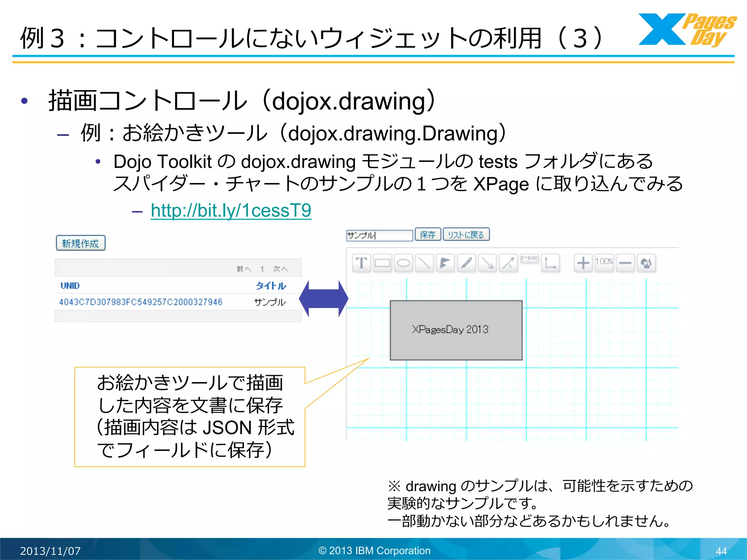Click the date 2013/11/07 in footer
The image size is (747, 560).
[50, 551]
